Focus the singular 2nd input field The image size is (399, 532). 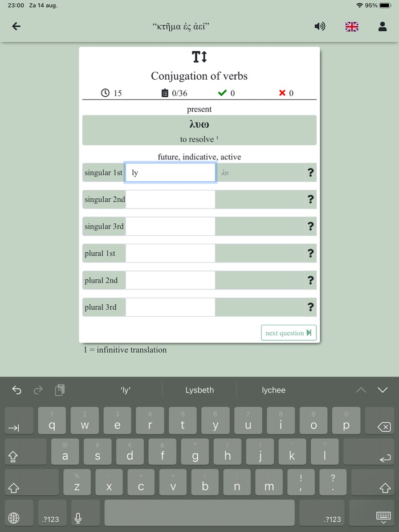pos(170,199)
